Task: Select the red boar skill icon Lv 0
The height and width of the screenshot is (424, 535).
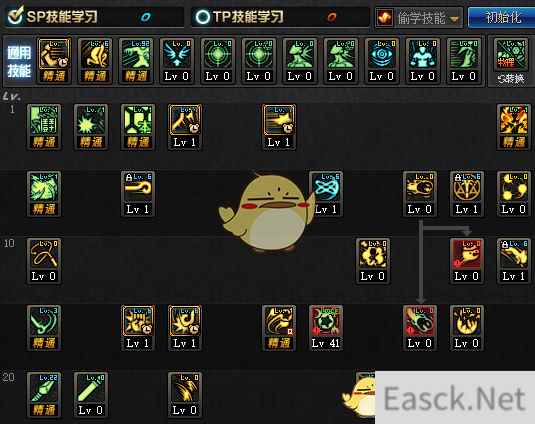Action: coord(467,261)
